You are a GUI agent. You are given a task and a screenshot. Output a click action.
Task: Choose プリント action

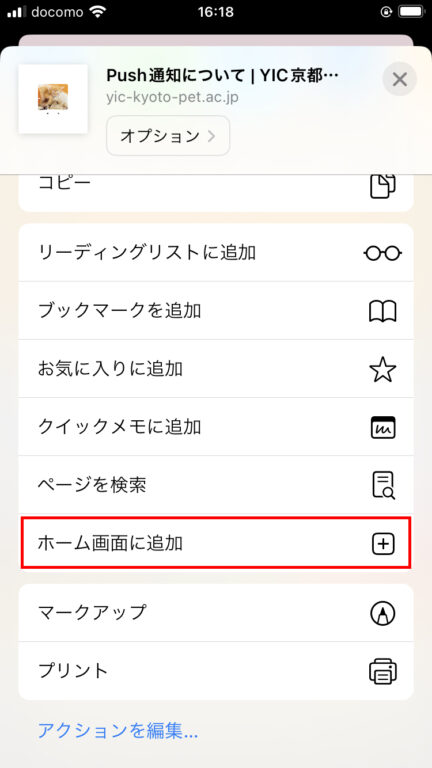click(x=216, y=671)
